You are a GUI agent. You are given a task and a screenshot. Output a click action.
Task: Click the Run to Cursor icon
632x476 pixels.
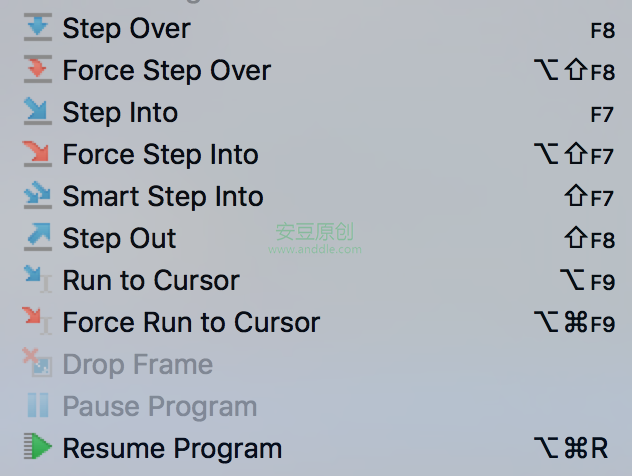coord(38,280)
